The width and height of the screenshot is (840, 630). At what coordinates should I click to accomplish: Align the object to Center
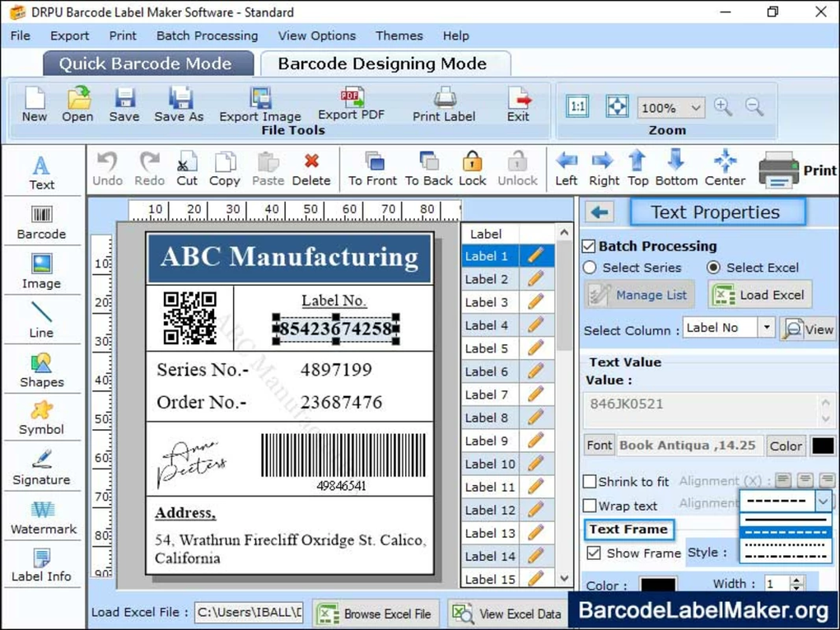point(724,168)
